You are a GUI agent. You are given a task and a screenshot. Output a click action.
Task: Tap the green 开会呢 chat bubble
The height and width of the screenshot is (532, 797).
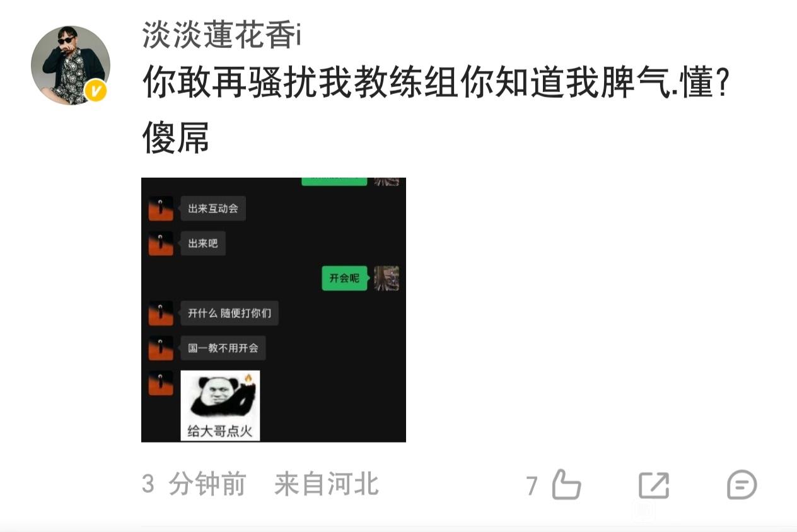coord(344,278)
